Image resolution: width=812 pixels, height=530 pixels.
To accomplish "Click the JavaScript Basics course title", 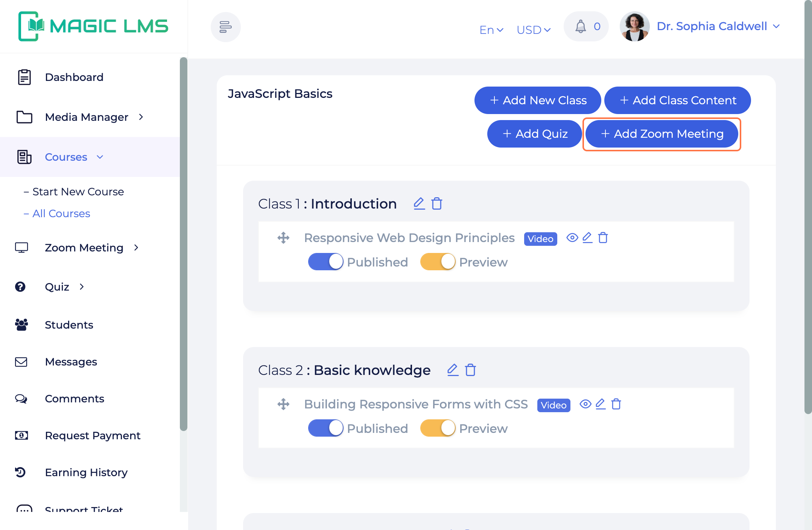I will [280, 93].
